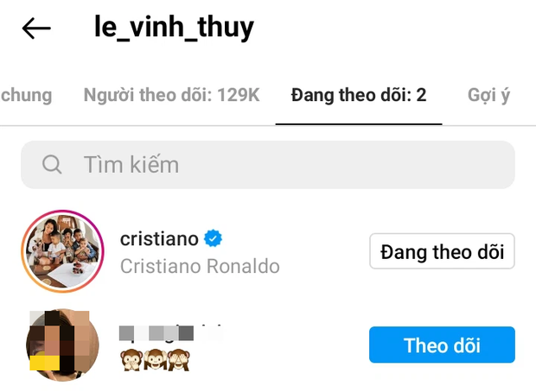Switch to Người theo dõi: 129K tab
536x392 pixels.
(x=172, y=95)
